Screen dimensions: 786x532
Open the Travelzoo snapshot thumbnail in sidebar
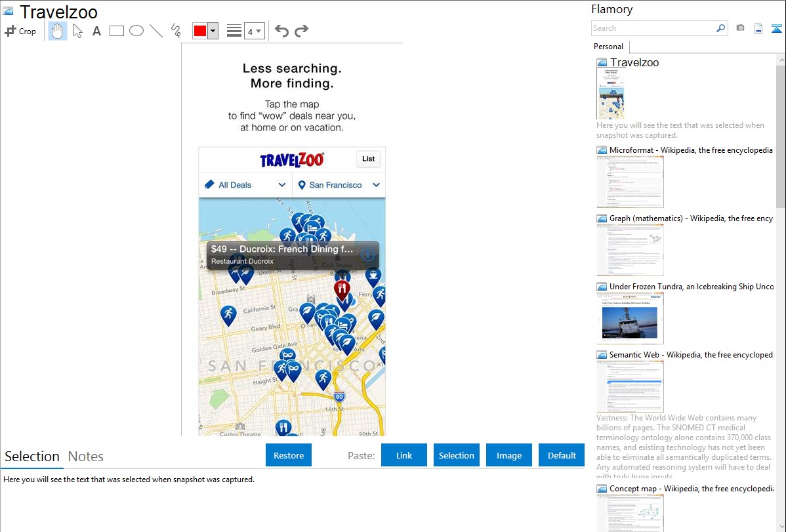(610, 94)
